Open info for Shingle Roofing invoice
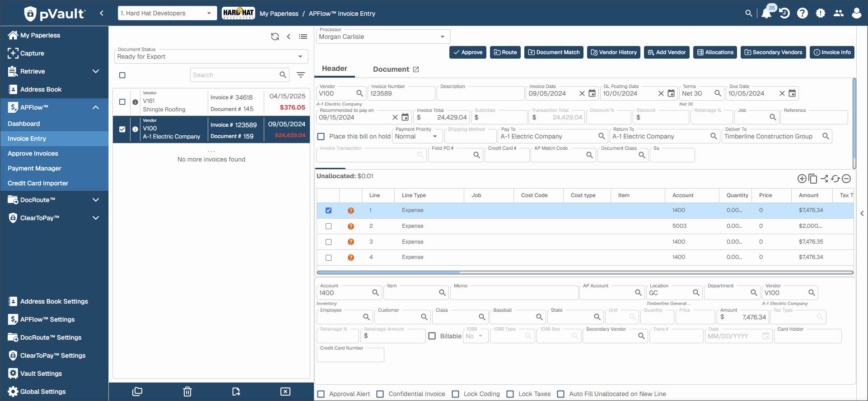Image resolution: width=868 pixels, height=401 pixels. pyautogui.click(x=135, y=102)
